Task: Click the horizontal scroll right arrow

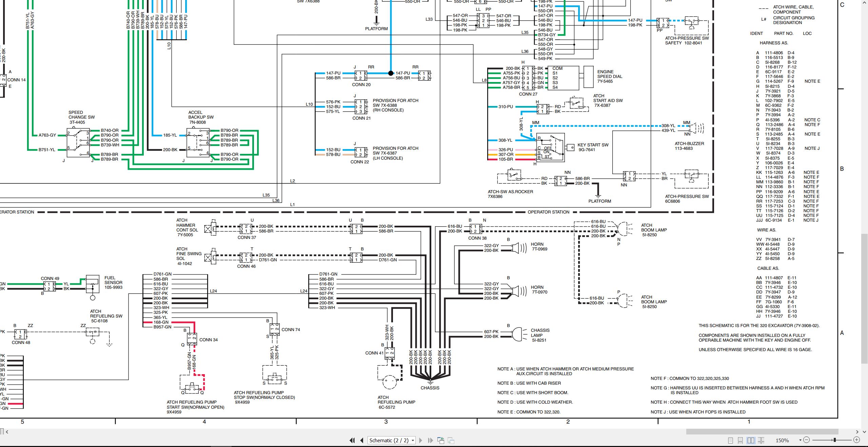Action: (x=857, y=432)
